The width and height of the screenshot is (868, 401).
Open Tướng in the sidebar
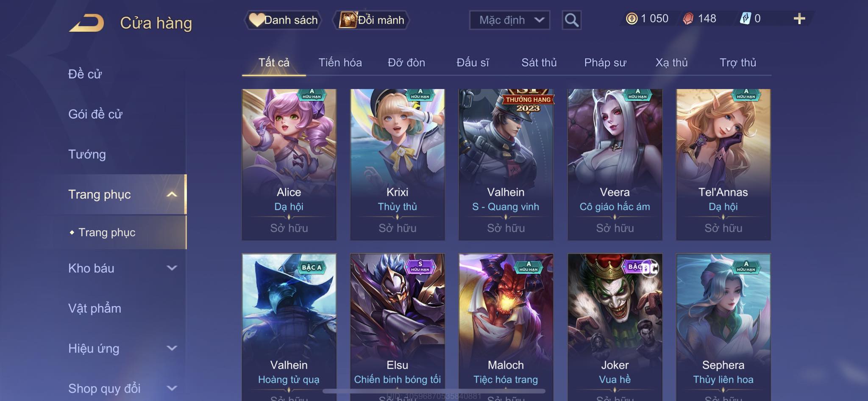coord(87,154)
